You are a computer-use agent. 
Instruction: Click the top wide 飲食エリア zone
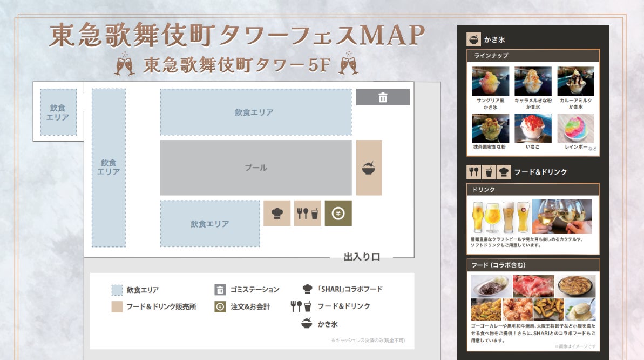[x=255, y=112]
